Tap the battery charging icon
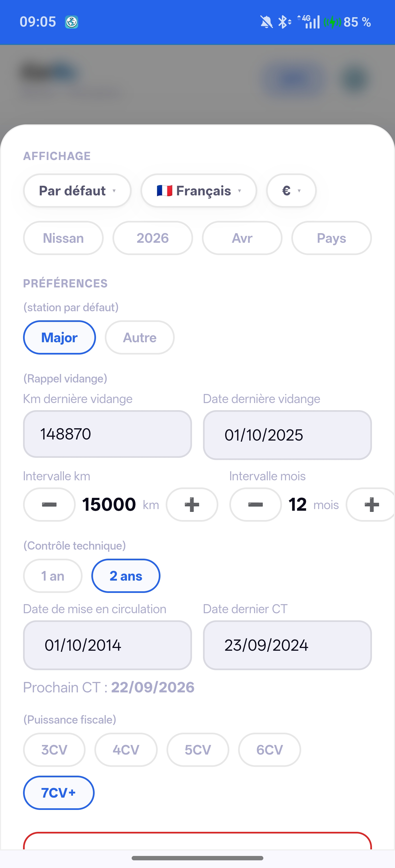 pyautogui.click(x=333, y=22)
